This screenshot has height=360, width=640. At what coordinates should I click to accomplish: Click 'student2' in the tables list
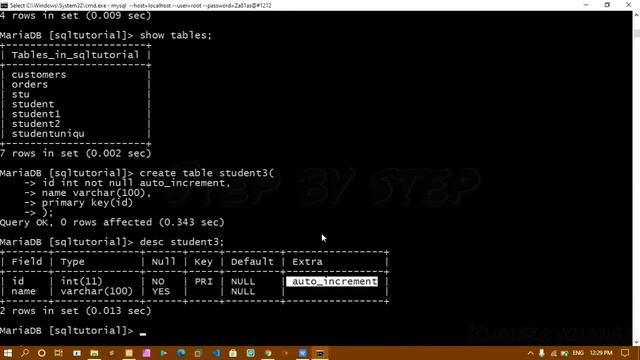(36, 124)
